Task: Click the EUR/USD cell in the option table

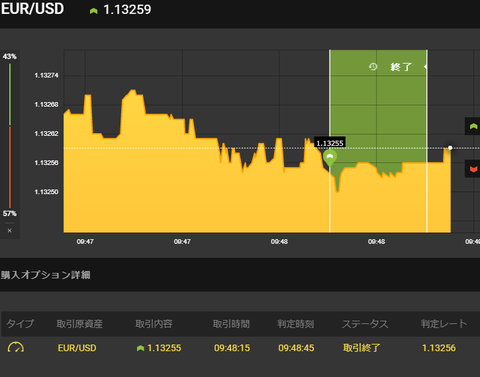Action: [77, 348]
